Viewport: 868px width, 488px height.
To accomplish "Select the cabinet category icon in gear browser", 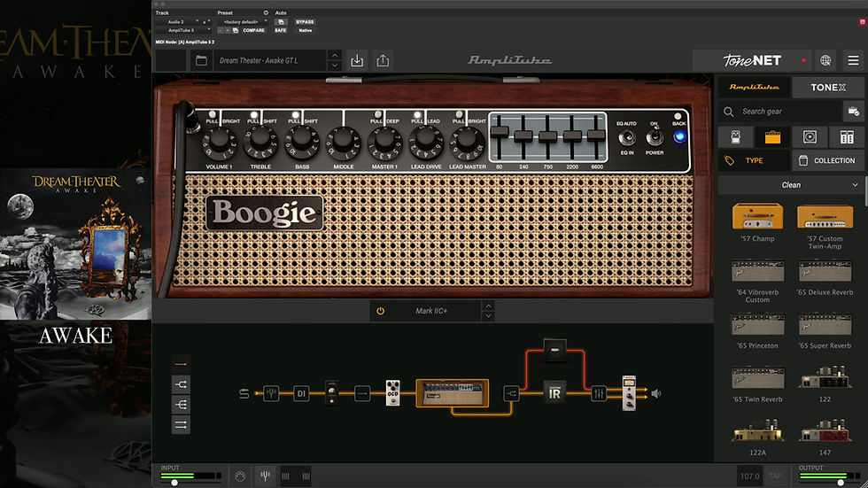I will coord(810,136).
